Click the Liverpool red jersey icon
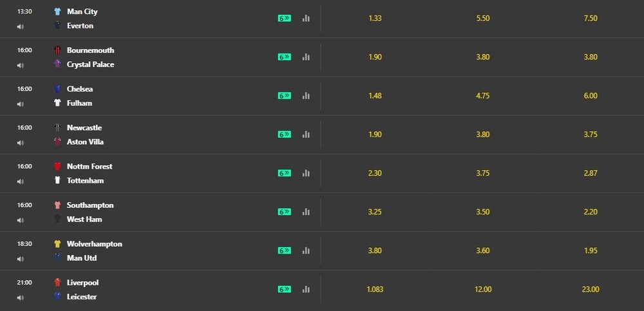Viewport: 644px width, 311px height. click(57, 282)
